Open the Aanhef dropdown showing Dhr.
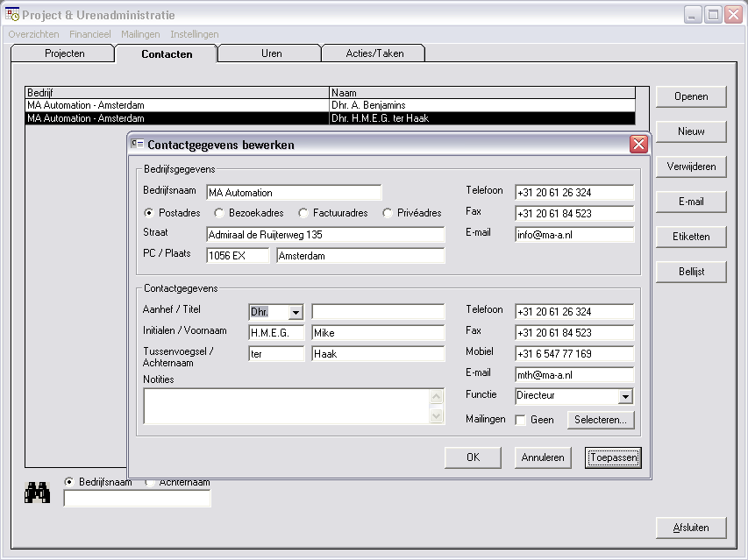Screen dimensions: 748x560 296,312
